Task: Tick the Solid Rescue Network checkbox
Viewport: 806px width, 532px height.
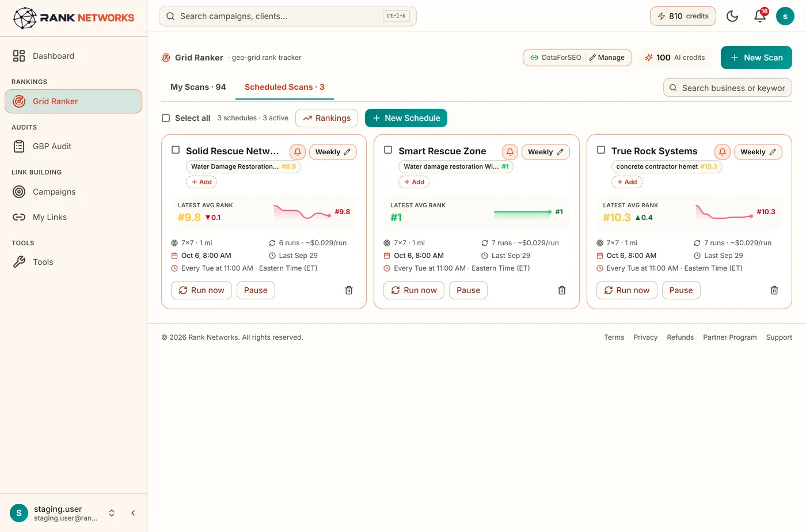Action: [x=176, y=150]
